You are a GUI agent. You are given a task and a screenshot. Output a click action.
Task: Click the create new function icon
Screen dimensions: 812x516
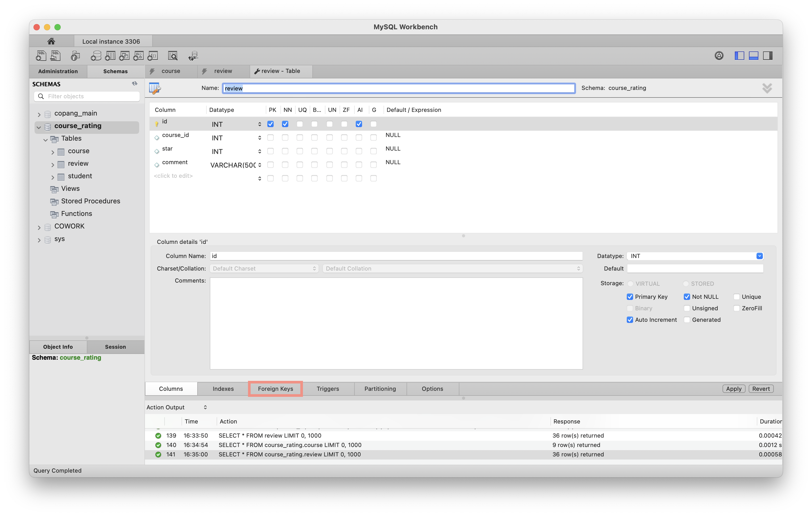click(x=153, y=56)
